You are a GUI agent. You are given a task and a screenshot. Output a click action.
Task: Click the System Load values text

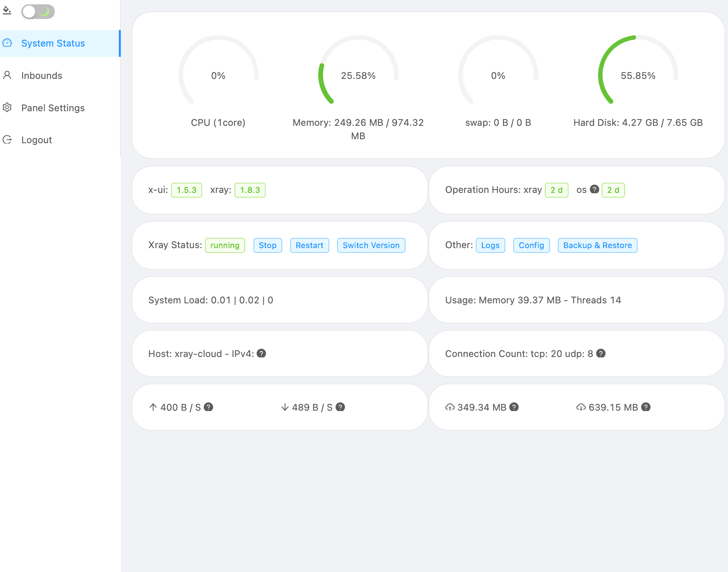click(211, 300)
